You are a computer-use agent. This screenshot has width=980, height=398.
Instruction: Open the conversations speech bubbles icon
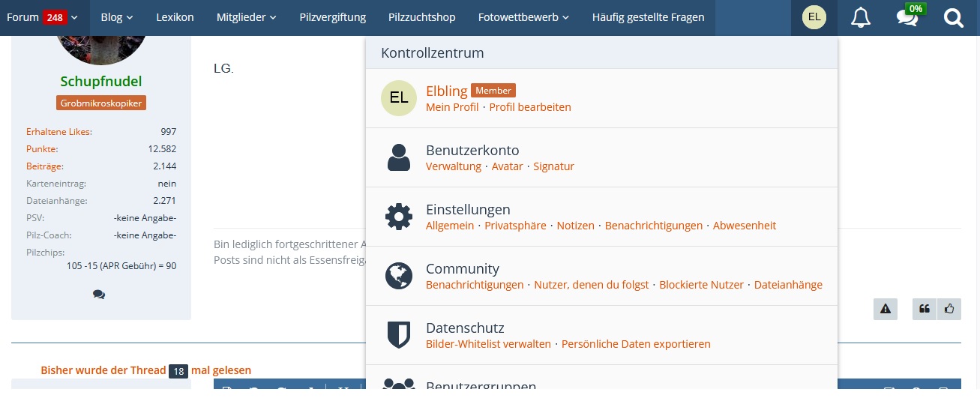coord(907,17)
